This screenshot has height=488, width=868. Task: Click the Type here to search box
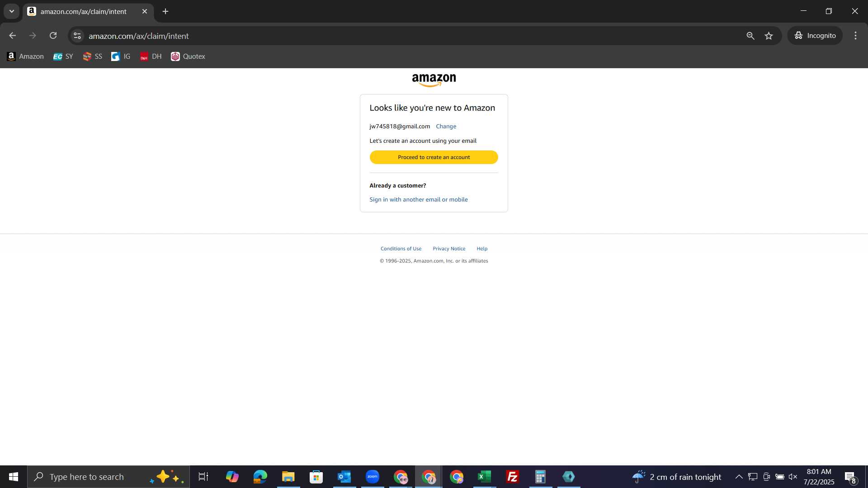[x=108, y=477]
